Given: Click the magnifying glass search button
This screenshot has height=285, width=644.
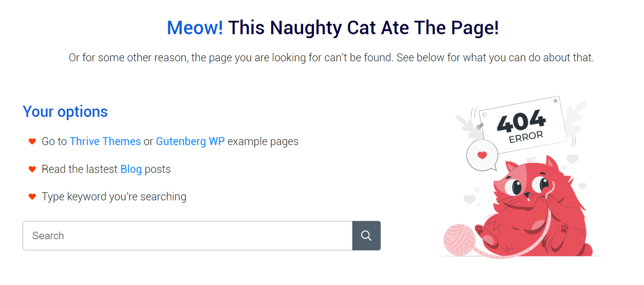Looking at the screenshot, I should (366, 236).
